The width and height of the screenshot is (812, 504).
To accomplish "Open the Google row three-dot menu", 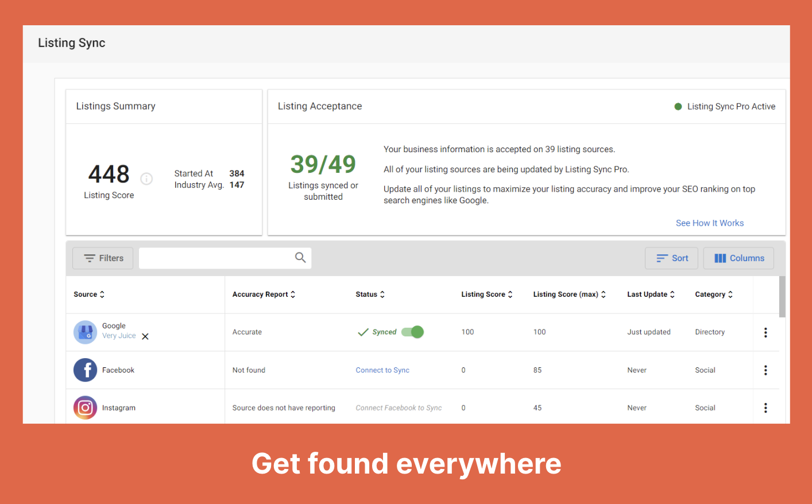I will point(765,332).
